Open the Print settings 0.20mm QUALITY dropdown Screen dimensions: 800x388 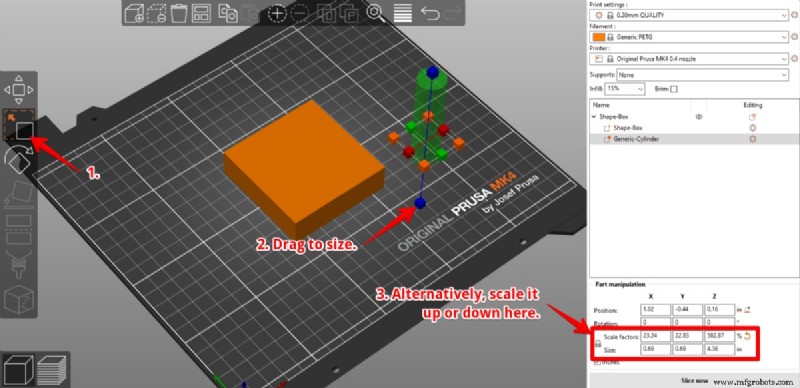coord(689,15)
